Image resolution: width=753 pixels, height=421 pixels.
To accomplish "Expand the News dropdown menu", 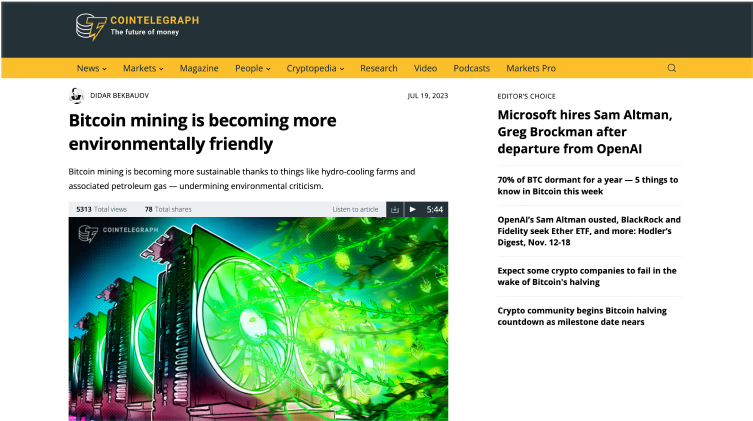I will click(91, 68).
